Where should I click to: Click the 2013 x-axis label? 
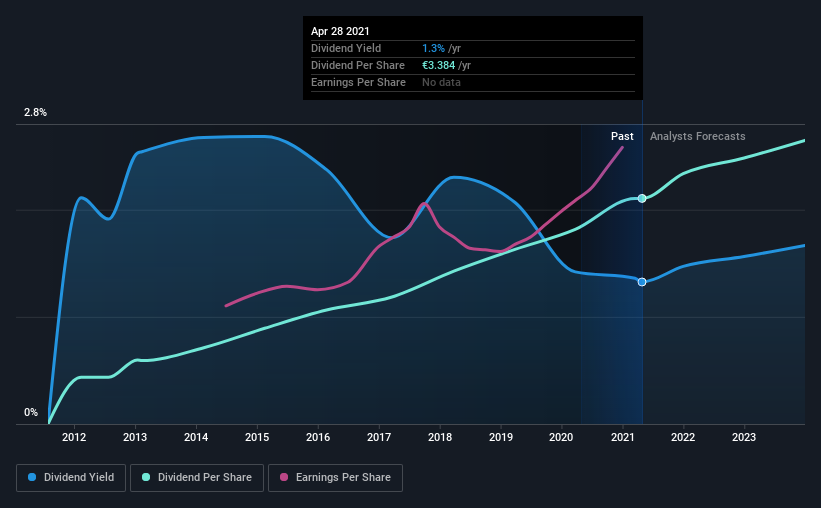[135, 437]
